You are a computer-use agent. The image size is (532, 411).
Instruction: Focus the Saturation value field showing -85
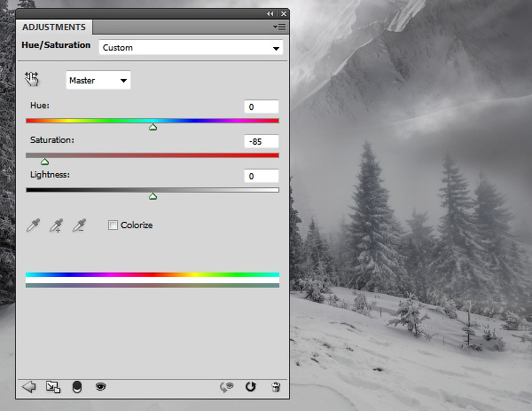(x=262, y=141)
